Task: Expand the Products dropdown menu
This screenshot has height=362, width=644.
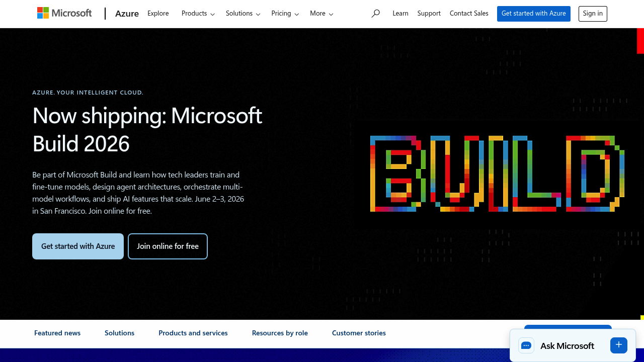Action: [198, 14]
